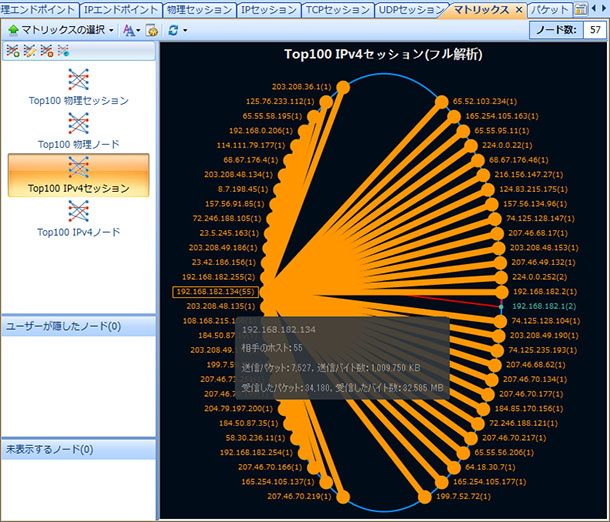Open the font size dropdown arrow
The image size is (610, 522).
(x=138, y=30)
